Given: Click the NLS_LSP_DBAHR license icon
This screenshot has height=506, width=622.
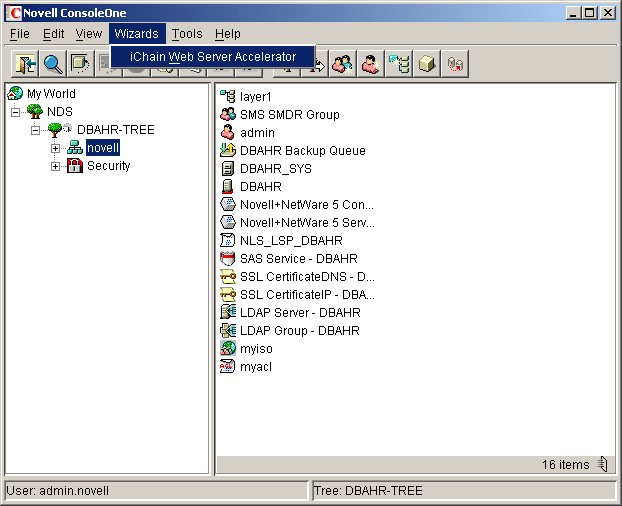Looking at the screenshot, I should pyautogui.click(x=228, y=240).
